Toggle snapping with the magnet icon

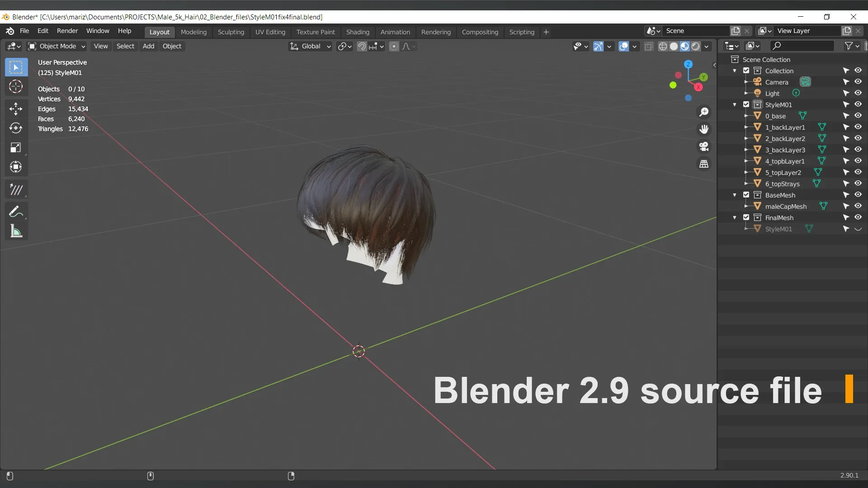(362, 46)
